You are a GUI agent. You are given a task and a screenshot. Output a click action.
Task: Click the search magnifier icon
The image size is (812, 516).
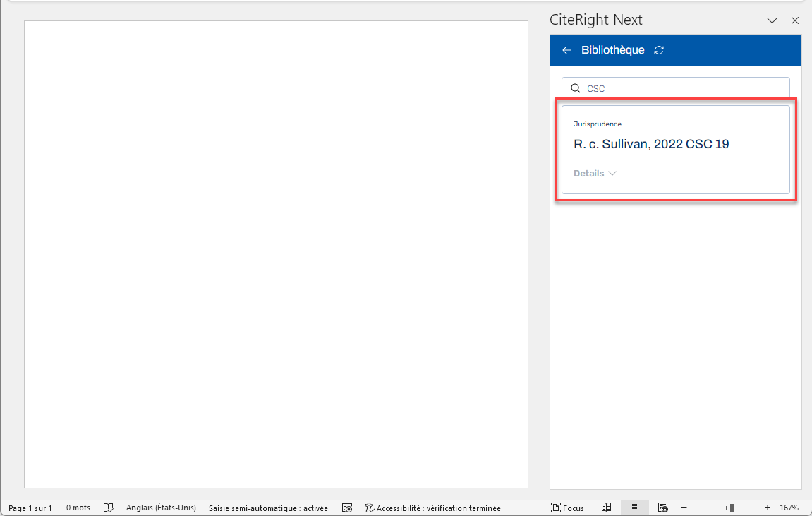[x=576, y=88]
